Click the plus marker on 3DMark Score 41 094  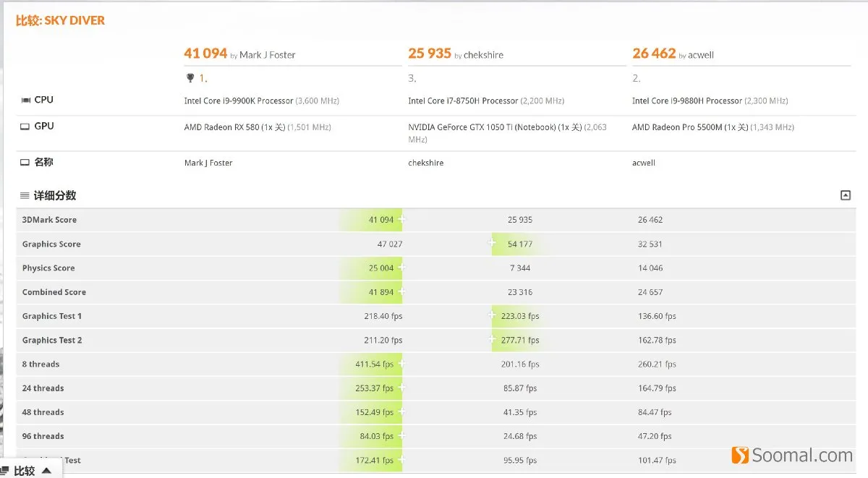[x=401, y=219]
